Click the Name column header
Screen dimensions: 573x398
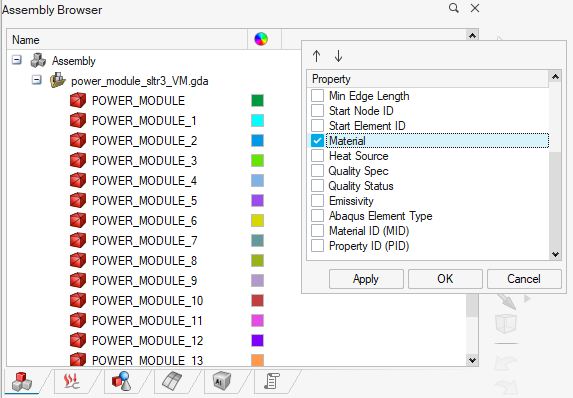point(127,39)
